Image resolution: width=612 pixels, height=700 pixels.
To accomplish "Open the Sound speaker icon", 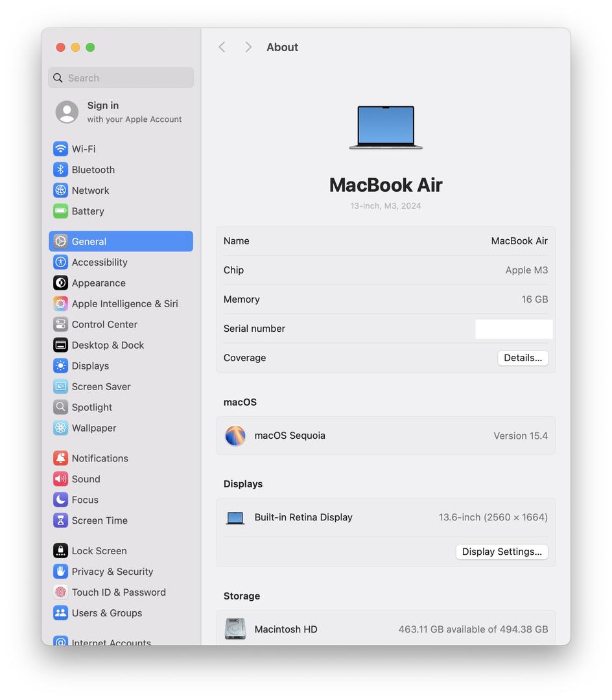I will click(x=60, y=479).
